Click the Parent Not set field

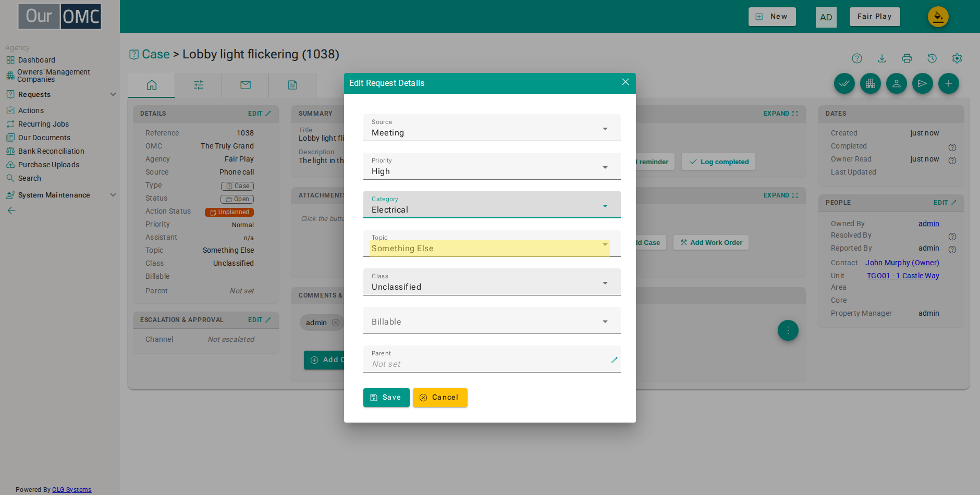[x=492, y=359]
